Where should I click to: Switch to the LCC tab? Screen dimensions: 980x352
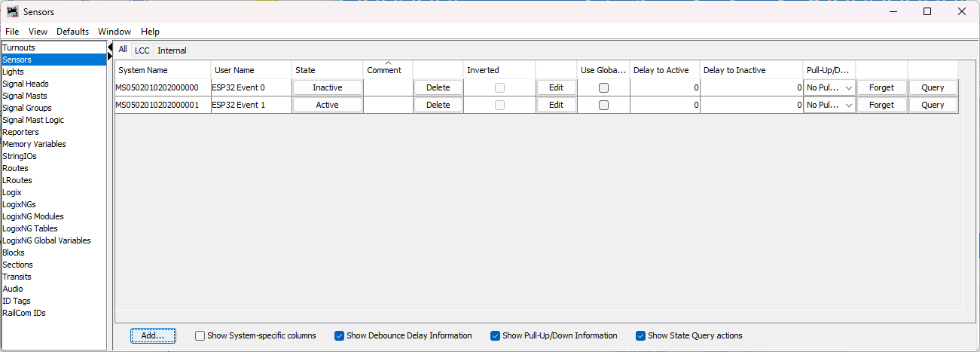[x=142, y=51]
